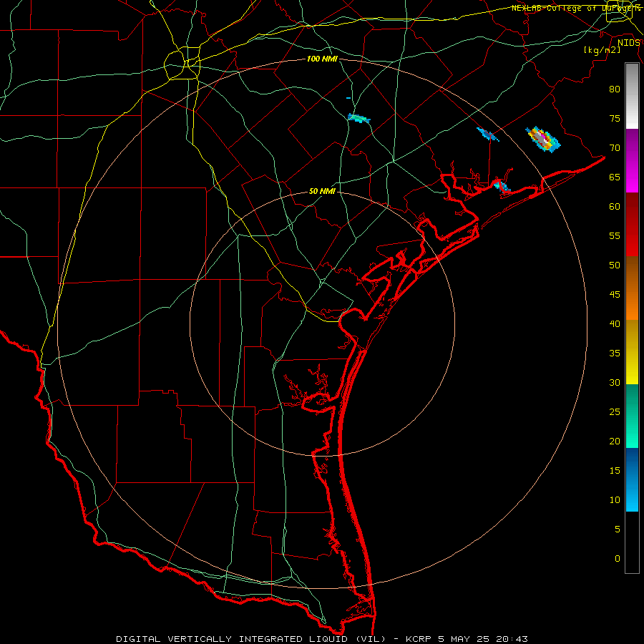Click the '80' value on the color scale
Screen dimensions: 644x644
click(615, 89)
